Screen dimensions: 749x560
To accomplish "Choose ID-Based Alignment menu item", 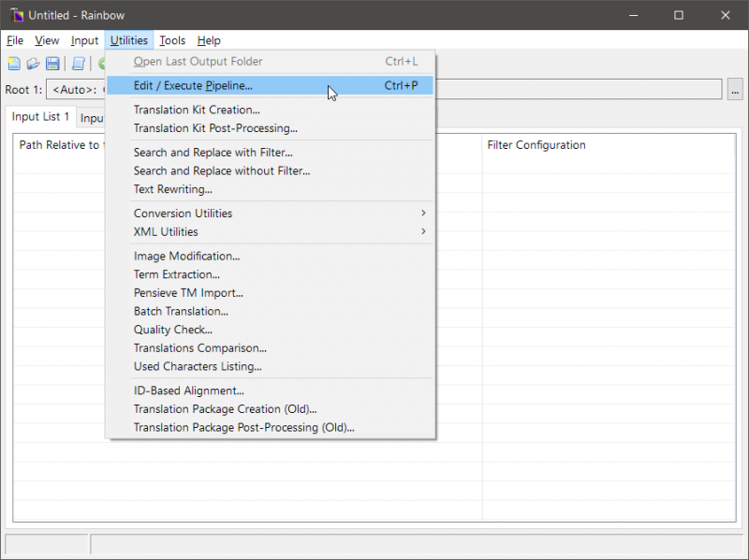I will click(x=188, y=391).
